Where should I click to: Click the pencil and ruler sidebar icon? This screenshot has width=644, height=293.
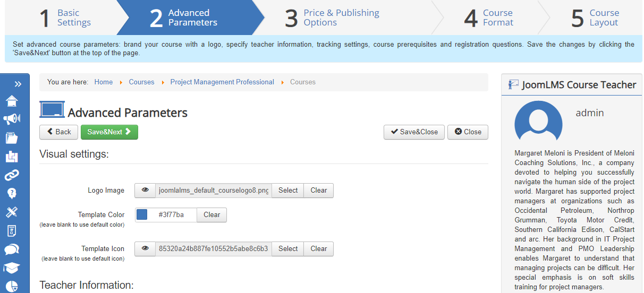coord(12,212)
